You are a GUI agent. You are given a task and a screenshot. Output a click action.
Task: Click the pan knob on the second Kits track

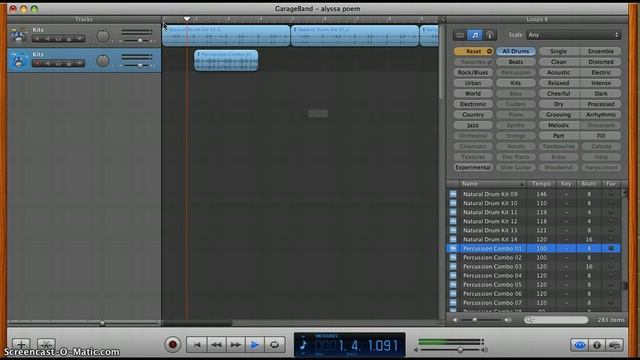[103, 61]
